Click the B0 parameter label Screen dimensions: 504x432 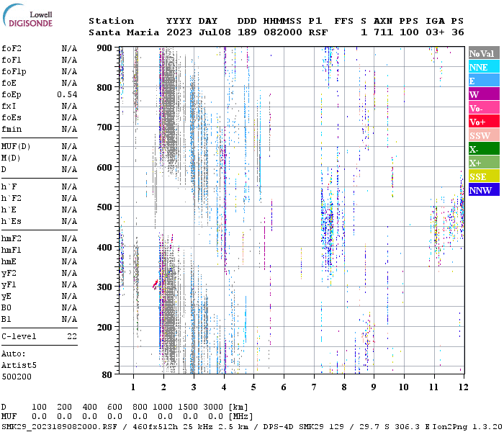[6, 307]
